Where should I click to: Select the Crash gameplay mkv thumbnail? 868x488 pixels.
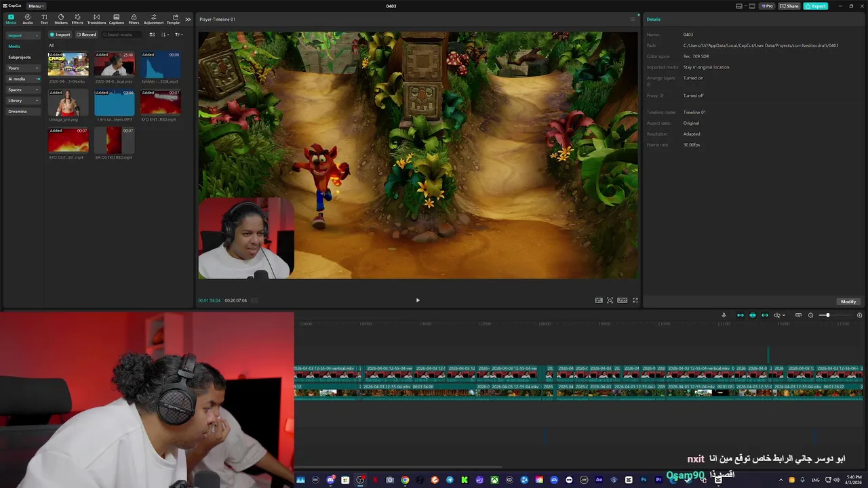(x=68, y=64)
